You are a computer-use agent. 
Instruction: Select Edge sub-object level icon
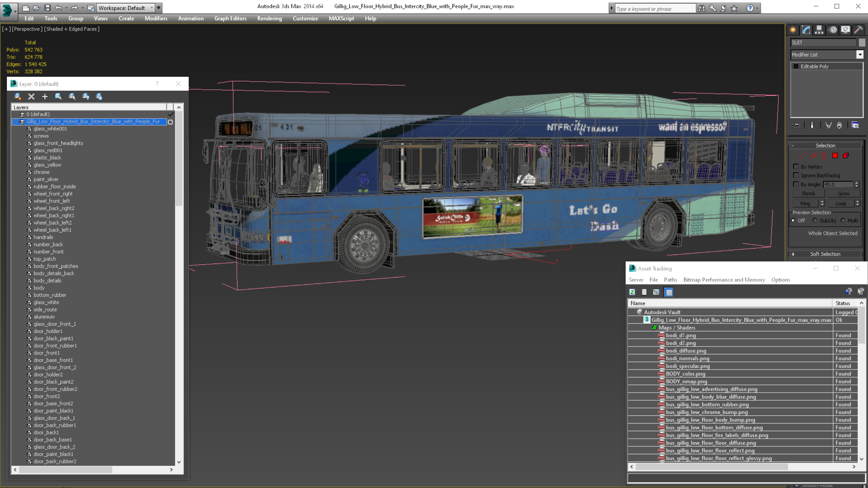[x=814, y=156]
